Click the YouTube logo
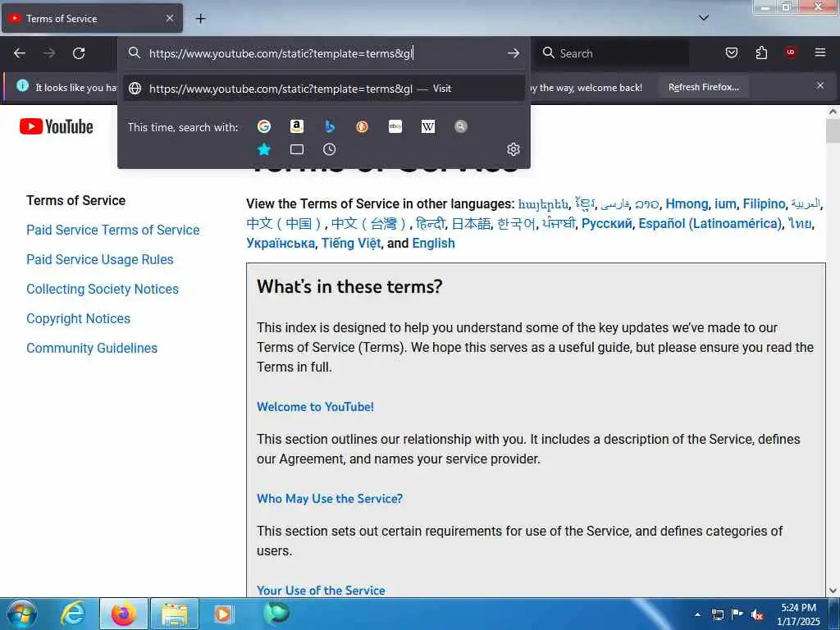This screenshot has height=630, width=840. pos(57,126)
